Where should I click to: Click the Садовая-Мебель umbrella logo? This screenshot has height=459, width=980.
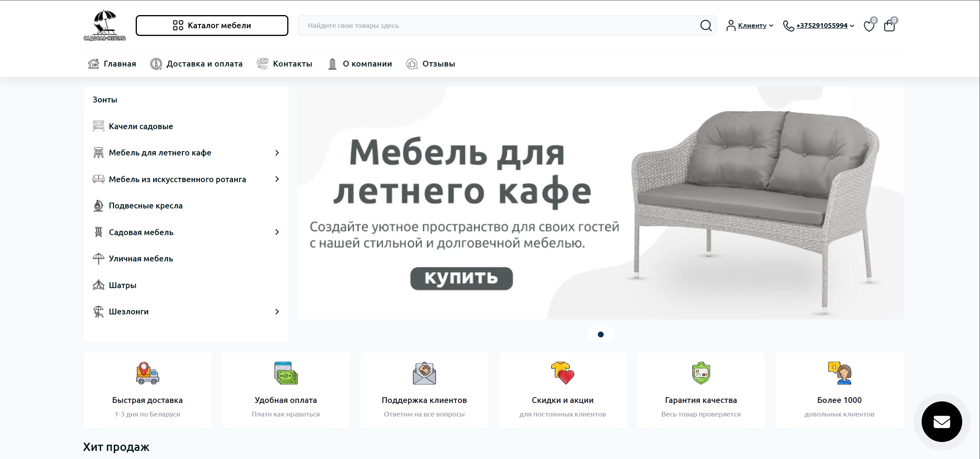tap(105, 26)
